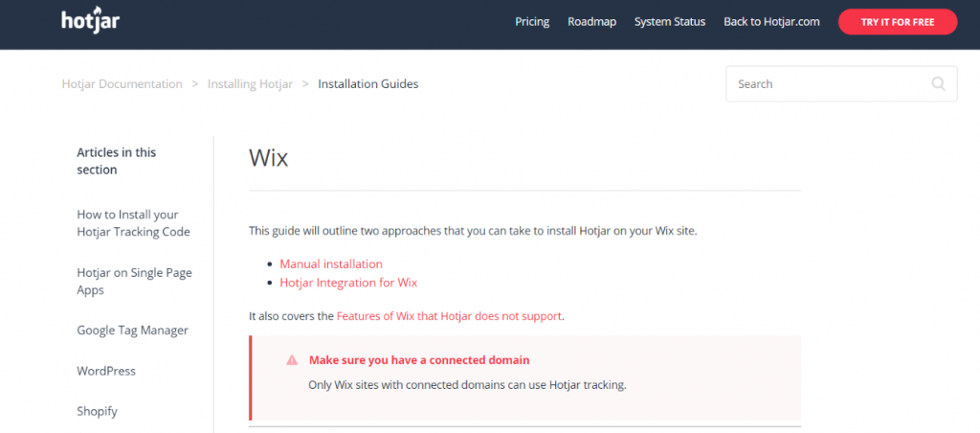Click 'Articles in this section' heading

point(116,161)
